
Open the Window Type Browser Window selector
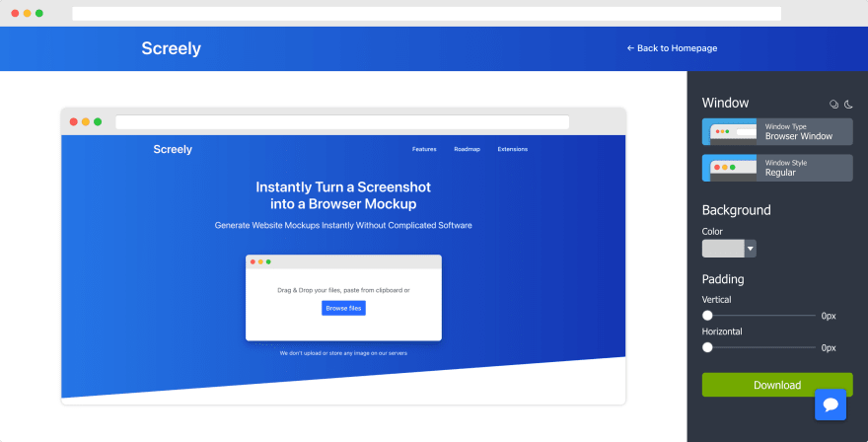[777, 132]
